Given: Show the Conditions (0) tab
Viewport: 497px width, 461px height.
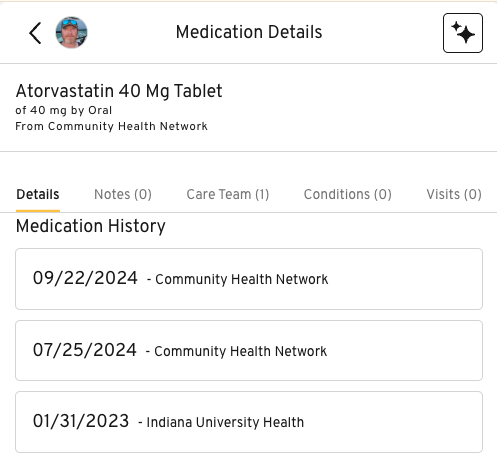Looking at the screenshot, I should [x=348, y=194].
